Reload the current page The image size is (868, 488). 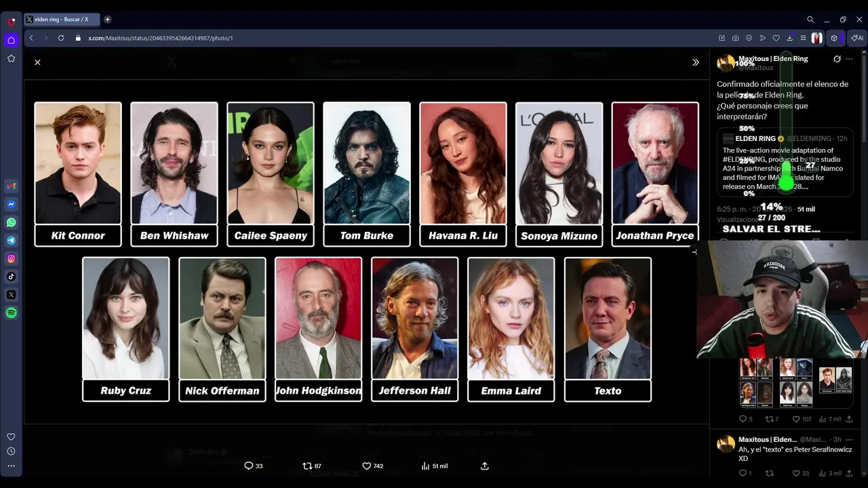click(x=61, y=38)
